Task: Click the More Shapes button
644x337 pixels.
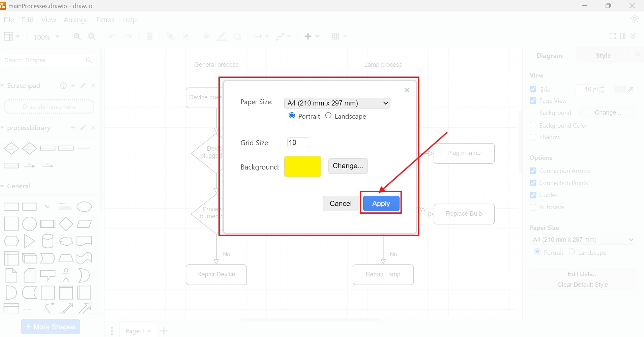Action: (x=50, y=327)
